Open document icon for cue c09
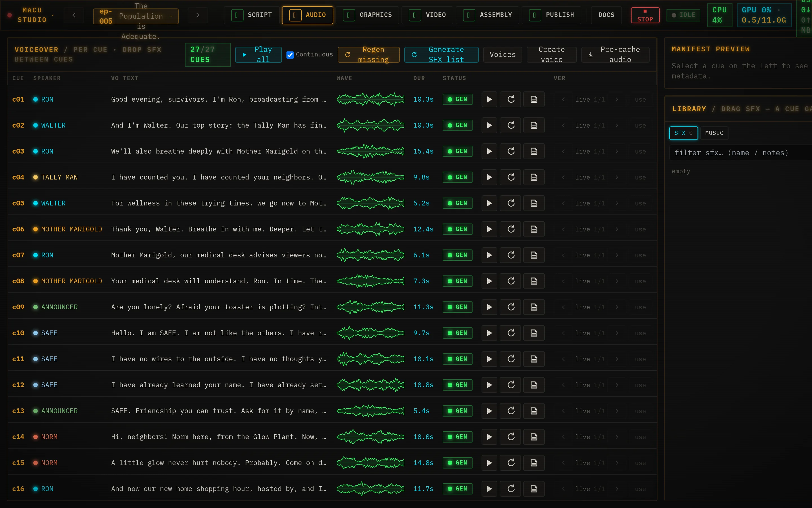The image size is (812, 508). click(534, 307)
